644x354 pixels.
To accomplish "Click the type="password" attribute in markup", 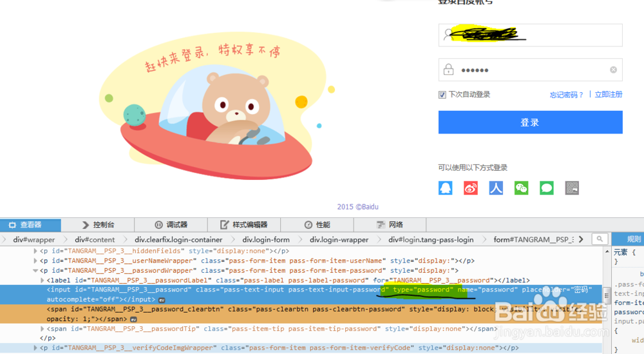I will coord(423,290).
